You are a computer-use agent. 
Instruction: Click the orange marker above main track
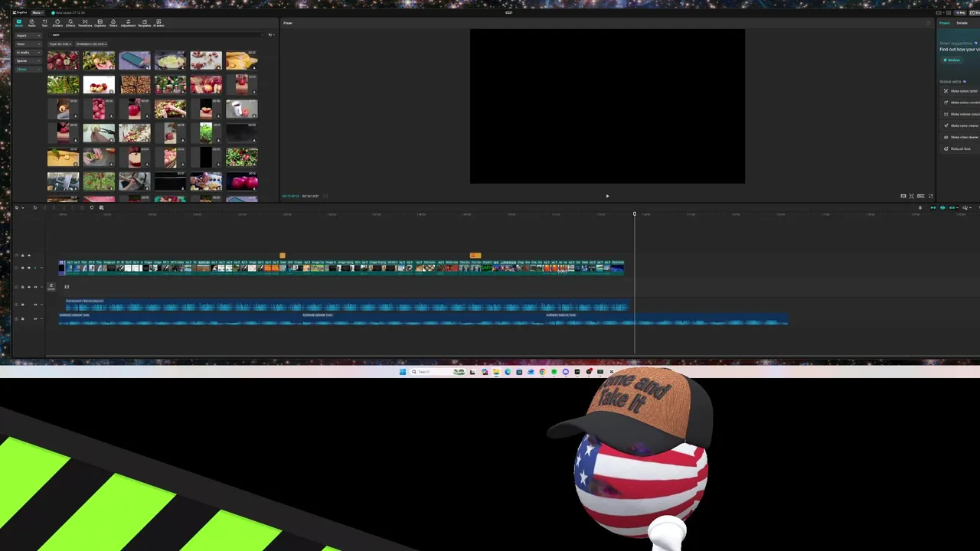[283, 256]
